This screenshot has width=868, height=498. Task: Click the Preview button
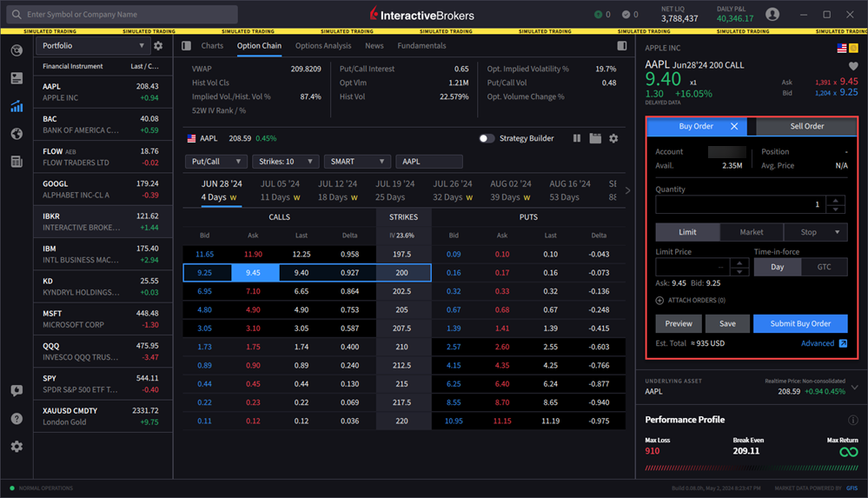click(x=679, y=323)
